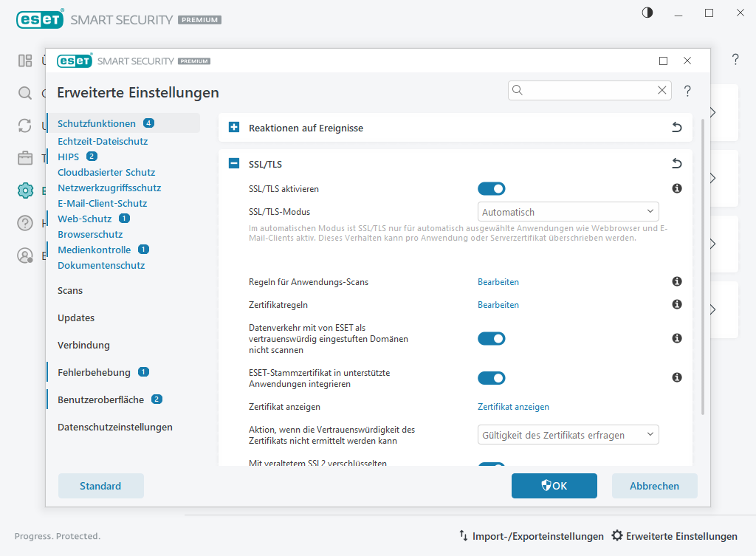Click info icon beside Zertifikatregeln

(x=676, y=304)
